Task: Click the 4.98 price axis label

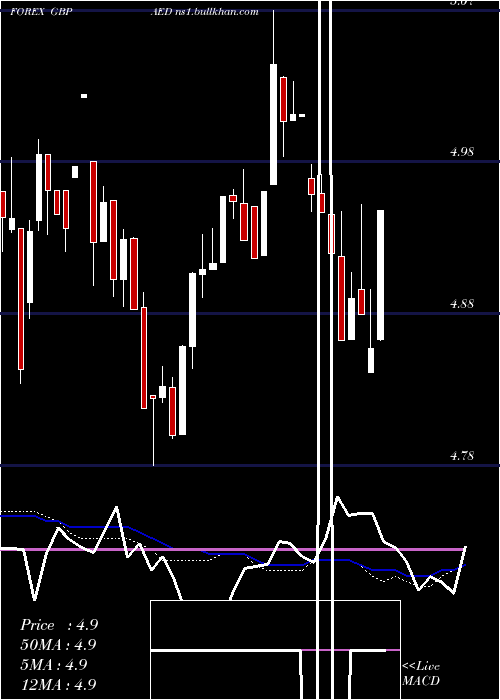Action: pos(462,152)
